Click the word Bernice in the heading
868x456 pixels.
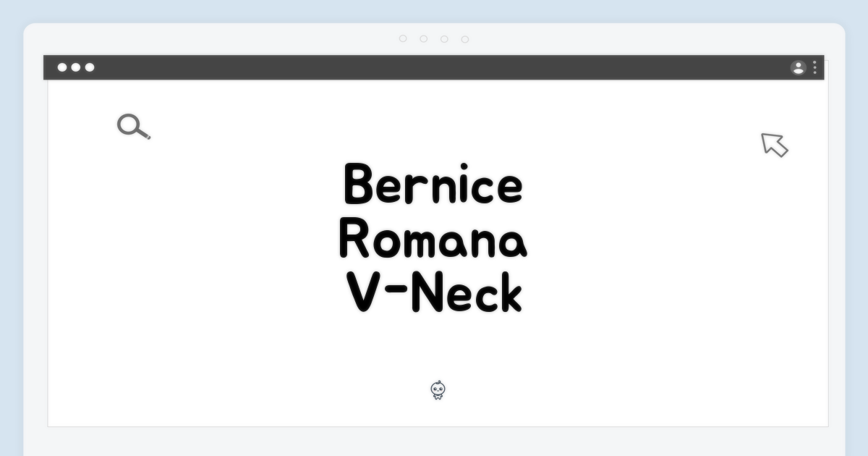coord(433,185)
